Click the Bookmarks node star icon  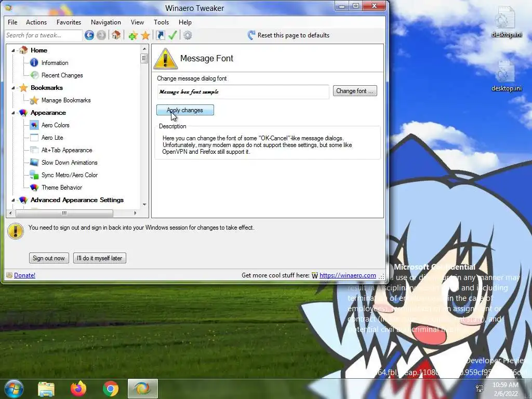tap(23, 87)
